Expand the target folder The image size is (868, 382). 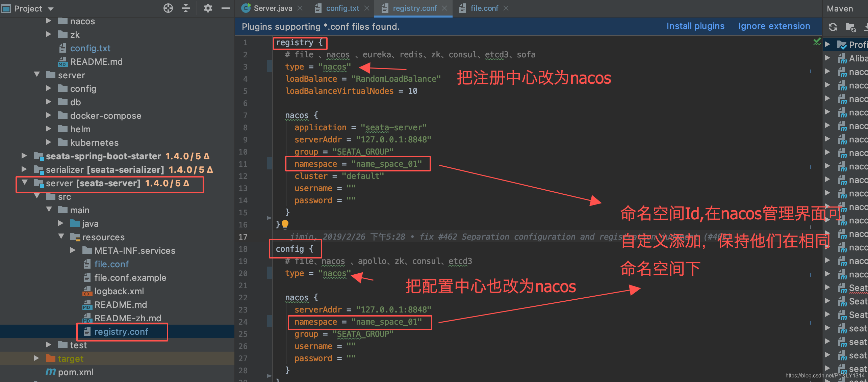36,358
